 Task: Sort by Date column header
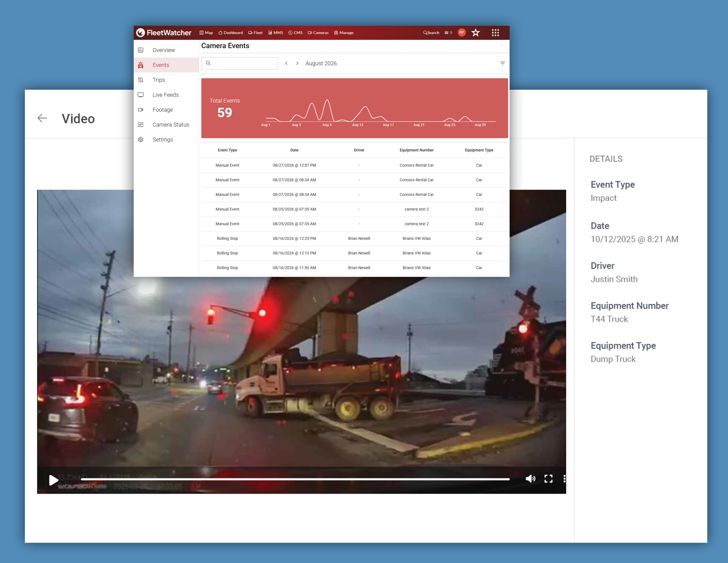[x=294, y=150]
